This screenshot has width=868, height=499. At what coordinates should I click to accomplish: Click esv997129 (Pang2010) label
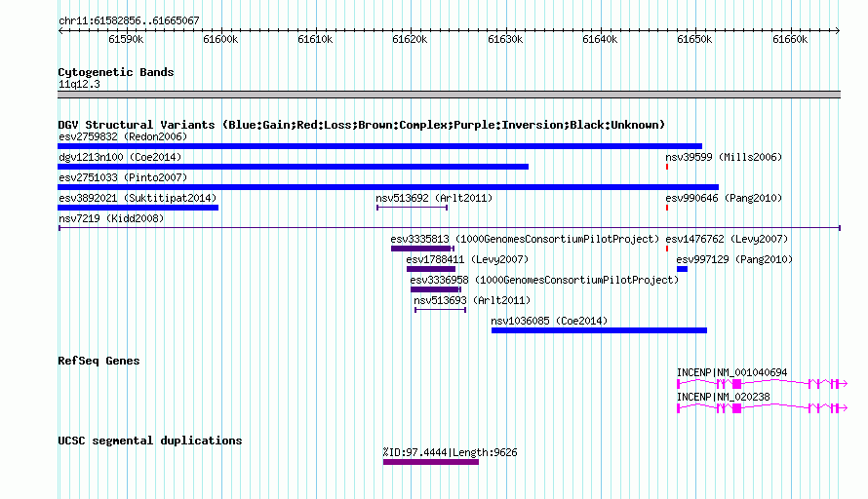click(x=734, y=259)
